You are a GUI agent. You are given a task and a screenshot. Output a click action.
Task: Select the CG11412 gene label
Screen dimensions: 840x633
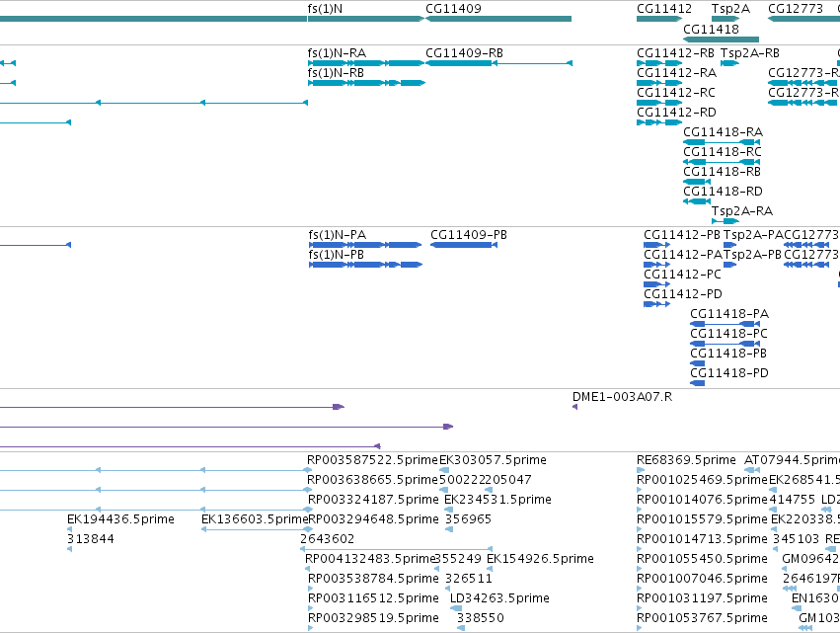pos(663,9)
